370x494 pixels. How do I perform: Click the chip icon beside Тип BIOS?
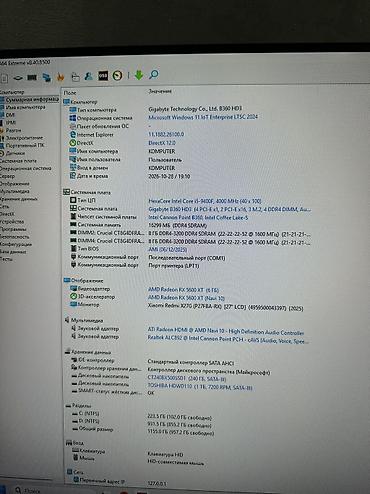tap(74, 248)
